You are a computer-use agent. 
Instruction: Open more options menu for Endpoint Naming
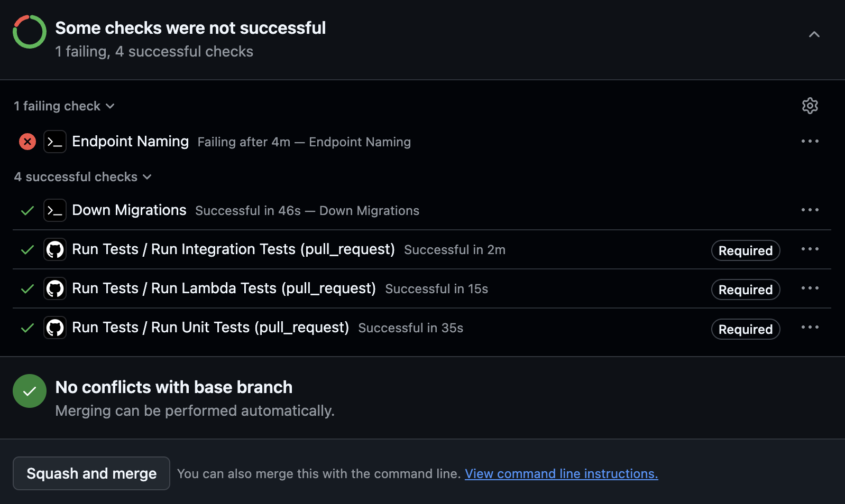tap(810, 141)
